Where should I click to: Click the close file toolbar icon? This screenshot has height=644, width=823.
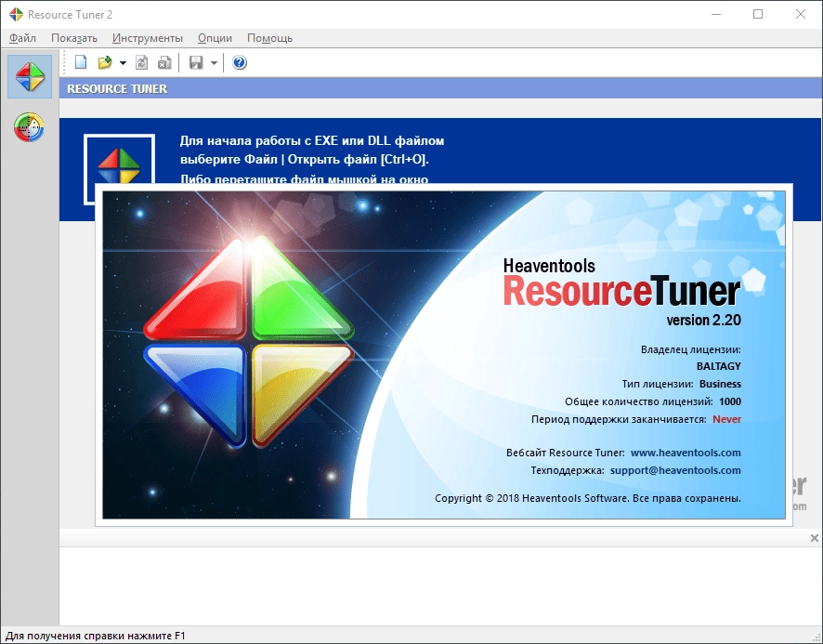tap(164, 62)
